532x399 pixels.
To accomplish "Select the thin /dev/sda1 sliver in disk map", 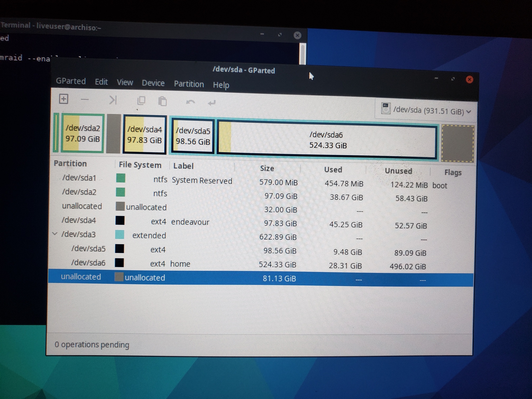I will tap(56, 132).
